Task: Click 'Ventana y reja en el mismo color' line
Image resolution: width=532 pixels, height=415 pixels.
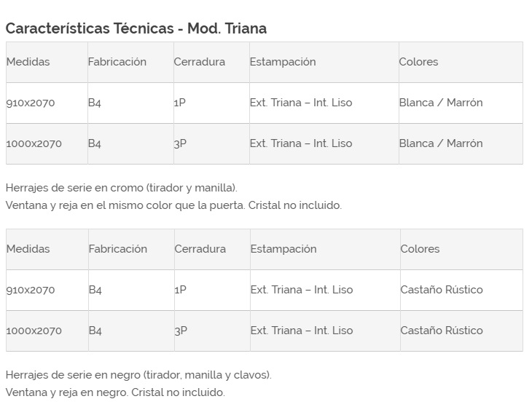Action: (x=173, y=205)
